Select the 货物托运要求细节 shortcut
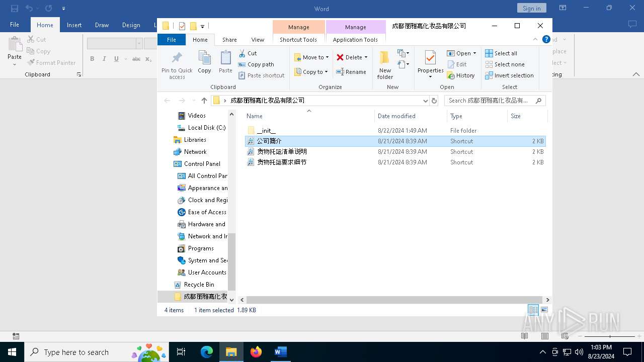Image resolution: width=644 pixels, height=362 pixels. point(395,162)
